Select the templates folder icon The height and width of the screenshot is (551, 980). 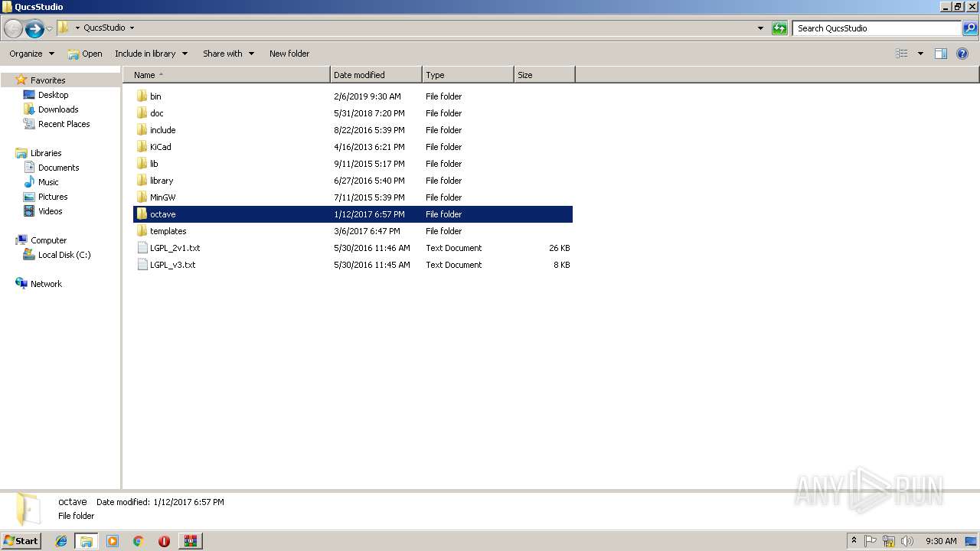(142, 231)
